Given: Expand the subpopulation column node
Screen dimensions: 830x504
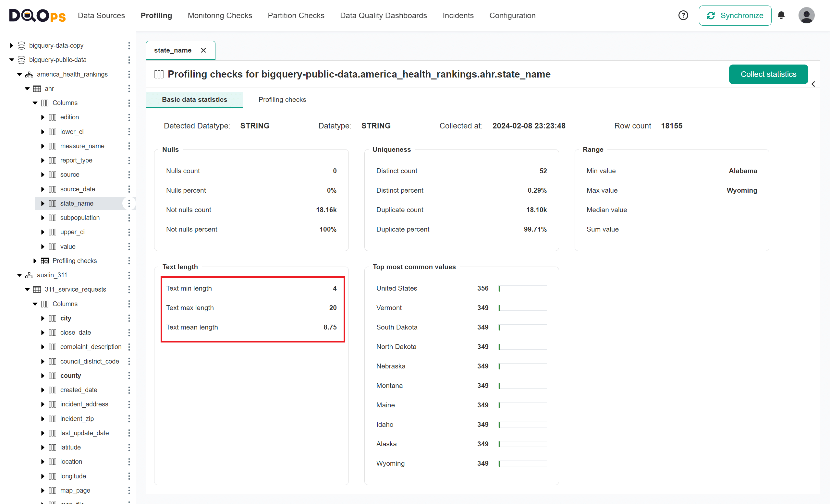Looking at the screenshot, I should tap(43, 218).
